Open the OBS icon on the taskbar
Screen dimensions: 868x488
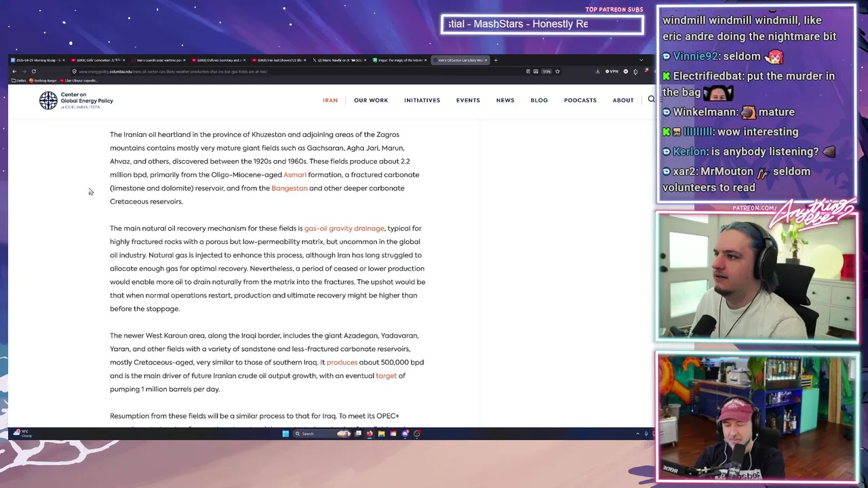point(416,434)
